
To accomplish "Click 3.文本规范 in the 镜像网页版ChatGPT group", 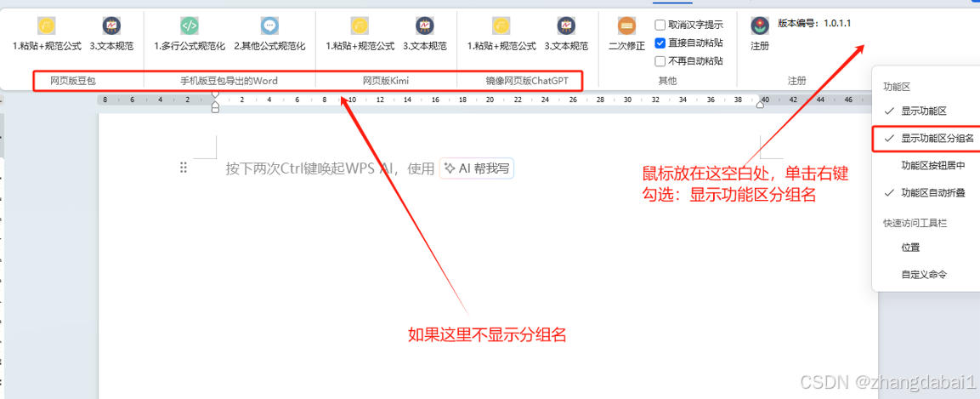I will (x=565, y=34).
